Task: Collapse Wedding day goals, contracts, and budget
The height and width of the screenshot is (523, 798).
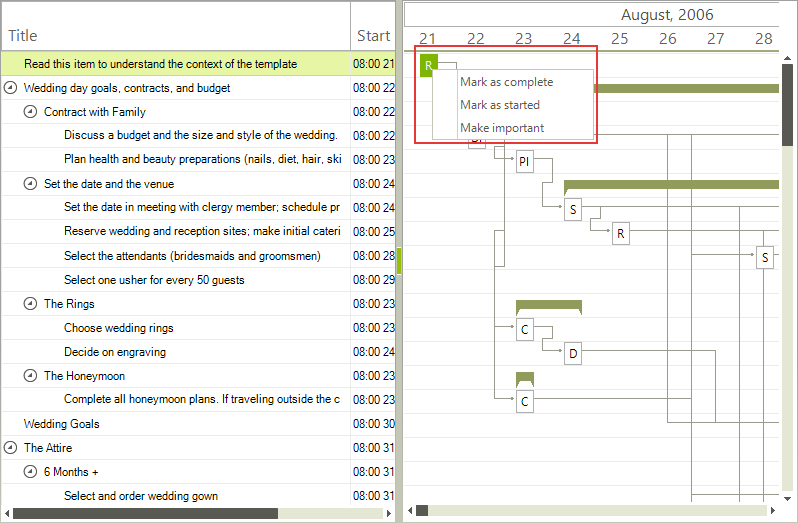Action: tap(10, 88)
